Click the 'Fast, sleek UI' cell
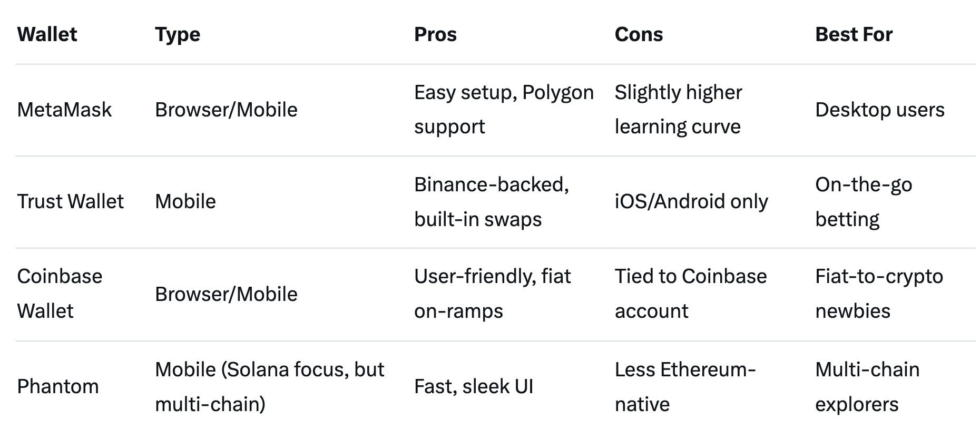 (x=474, y=386)
